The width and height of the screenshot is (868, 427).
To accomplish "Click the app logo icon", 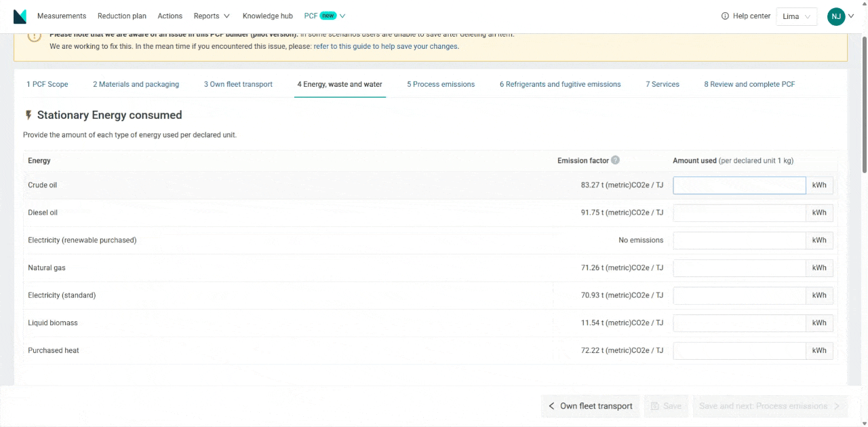I will pyautogui.click(x=20, y=16).
